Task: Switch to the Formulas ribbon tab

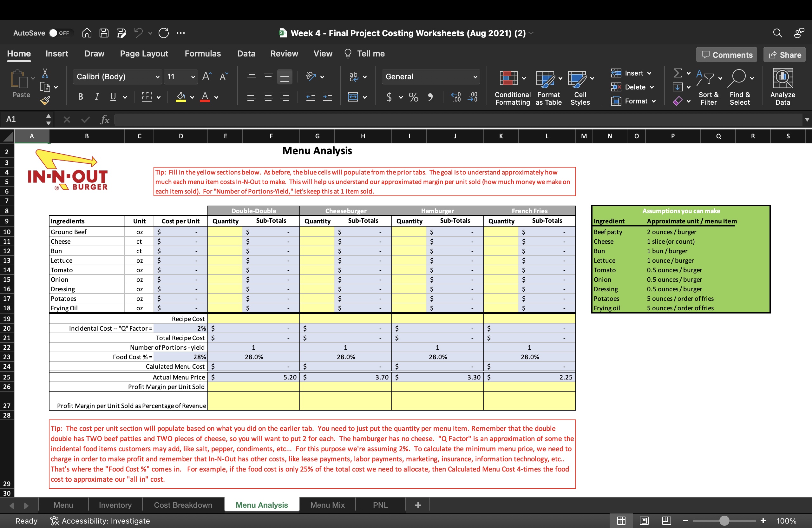Action: click(x=203, y=54)
